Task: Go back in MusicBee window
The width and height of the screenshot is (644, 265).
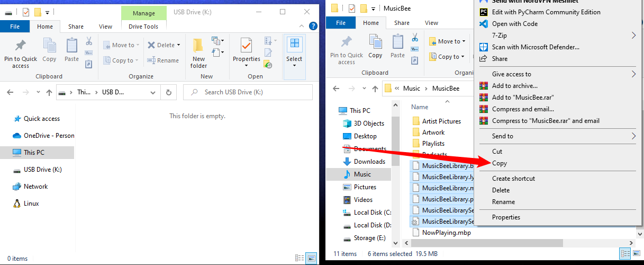Action: (x=335, y=89)
